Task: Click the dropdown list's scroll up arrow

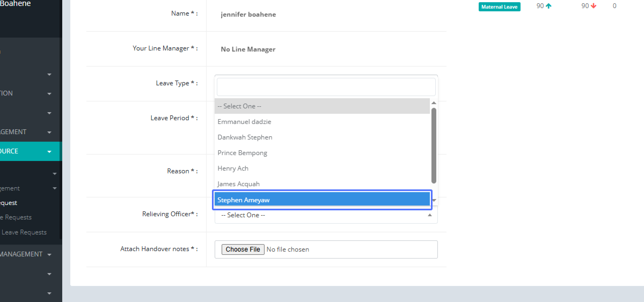Action: pyautogui.click(x=434, y=102)
